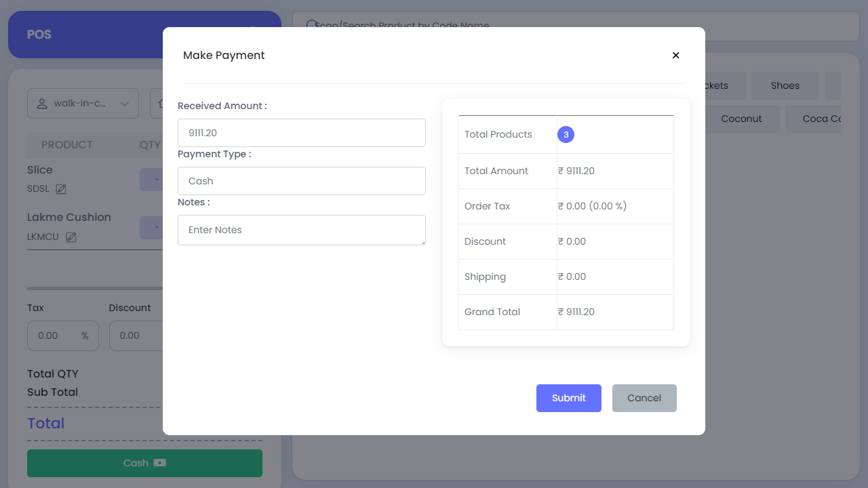Click the Total Products count badge showing 3
Screen dimensions: 868x488
point(566,134)
